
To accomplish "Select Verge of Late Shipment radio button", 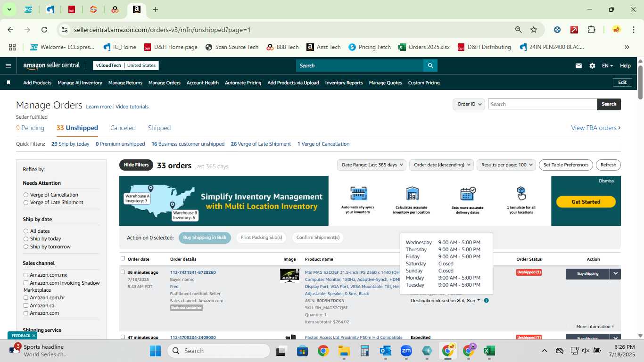I will [x=26, y=202].
